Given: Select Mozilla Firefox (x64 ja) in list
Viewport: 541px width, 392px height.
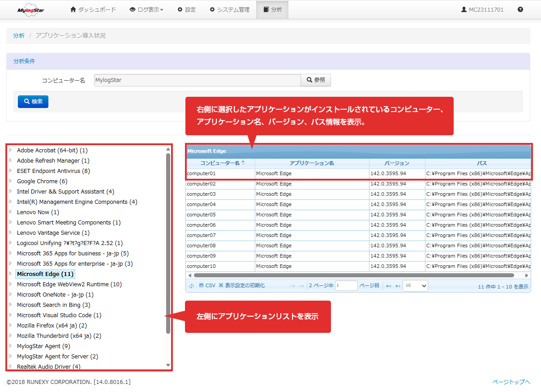Looking at the screenshot, I should [52, 326].
